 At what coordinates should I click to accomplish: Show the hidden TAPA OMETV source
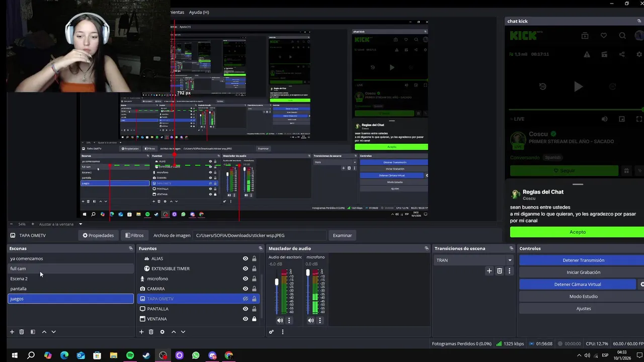click(246, 299)
